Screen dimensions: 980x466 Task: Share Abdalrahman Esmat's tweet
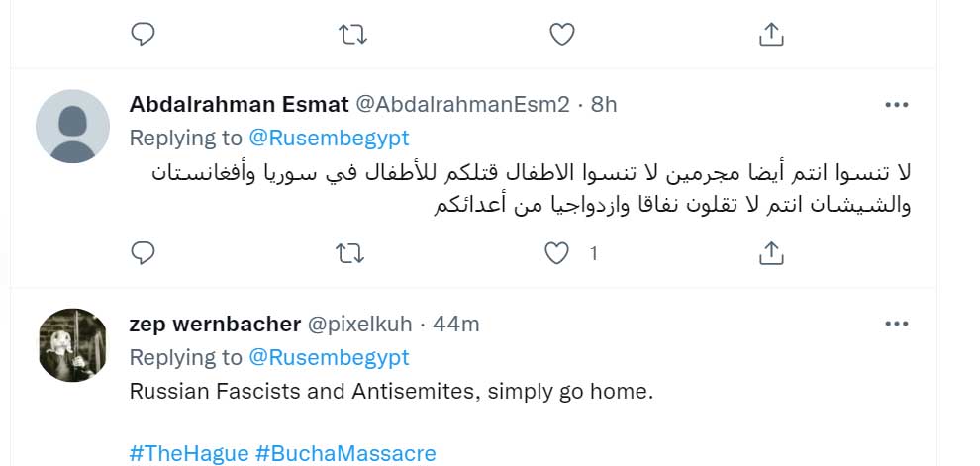point(770,254)
